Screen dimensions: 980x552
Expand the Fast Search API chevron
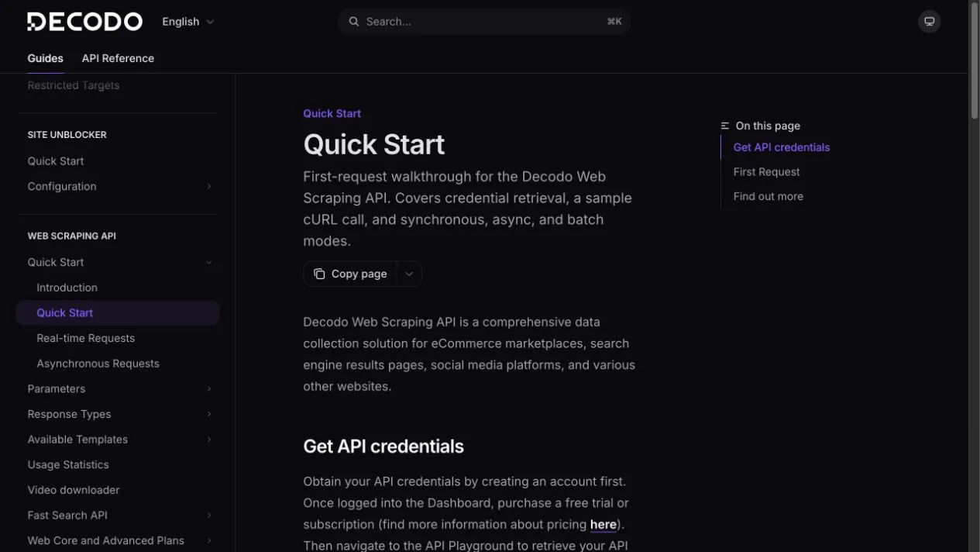208,516
